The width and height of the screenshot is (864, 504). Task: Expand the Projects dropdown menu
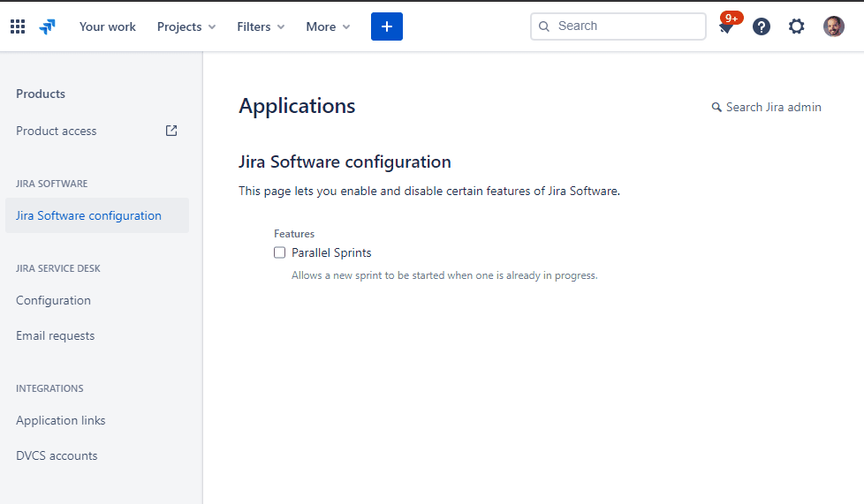pos(186,26)
